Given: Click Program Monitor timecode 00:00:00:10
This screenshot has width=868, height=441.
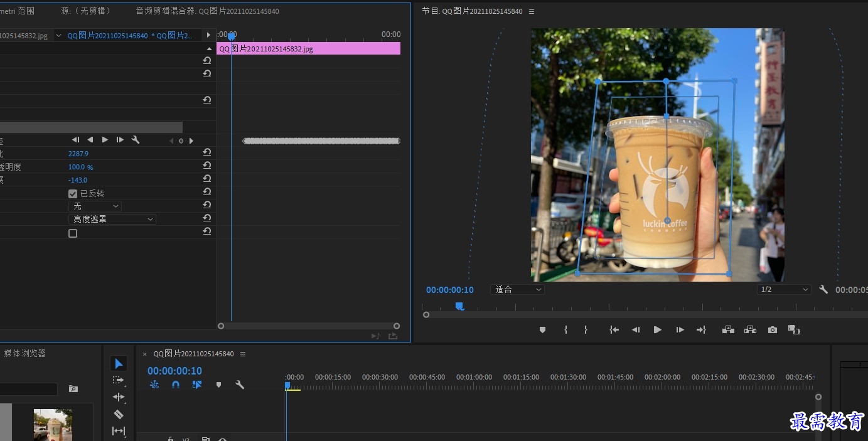Looking at the screenshot, I should (450, 290).
